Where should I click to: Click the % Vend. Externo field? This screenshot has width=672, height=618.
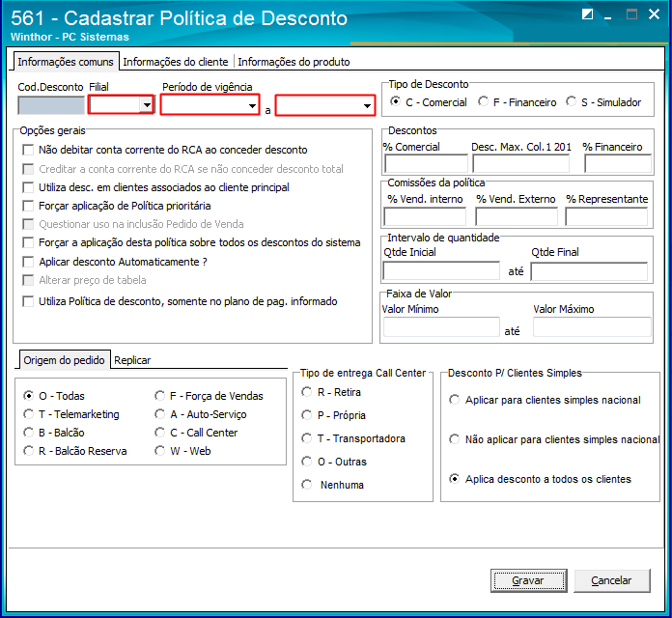(x=517, y=216)
